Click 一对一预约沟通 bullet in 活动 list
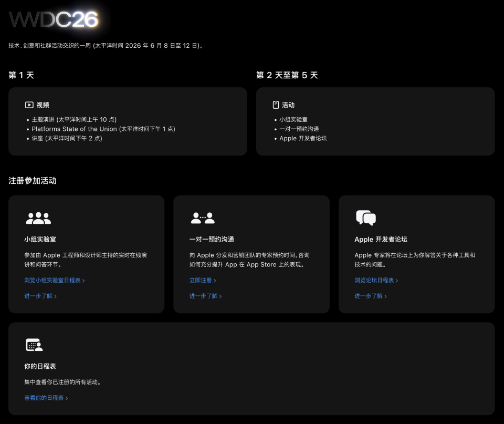 tap(299, 129)
